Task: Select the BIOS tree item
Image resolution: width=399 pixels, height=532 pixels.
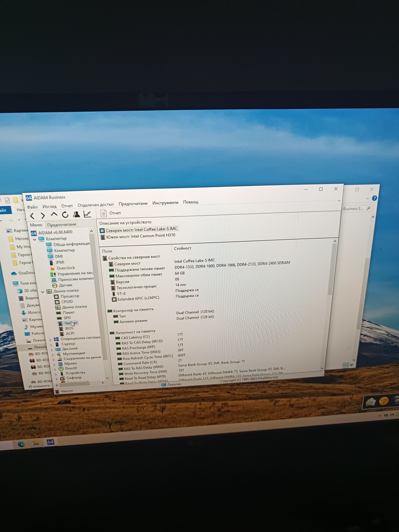Action: click(66, 328)
